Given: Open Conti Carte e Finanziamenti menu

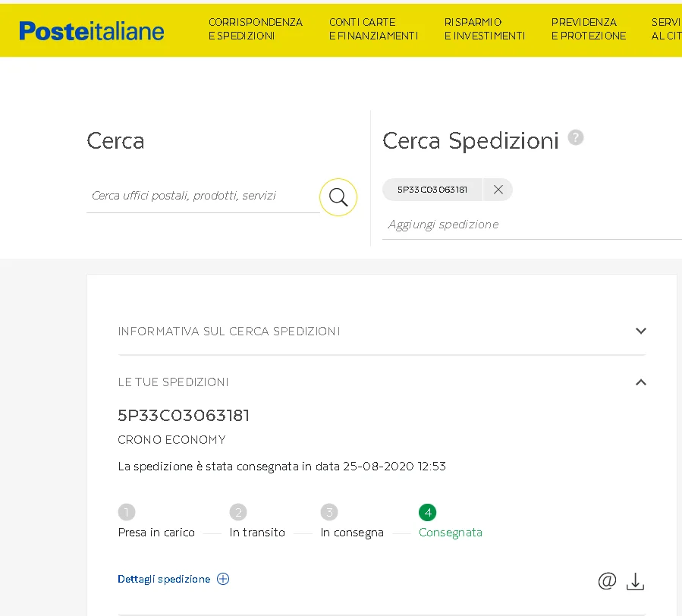Looking at the screenshot, I should (x=373, y=29).
